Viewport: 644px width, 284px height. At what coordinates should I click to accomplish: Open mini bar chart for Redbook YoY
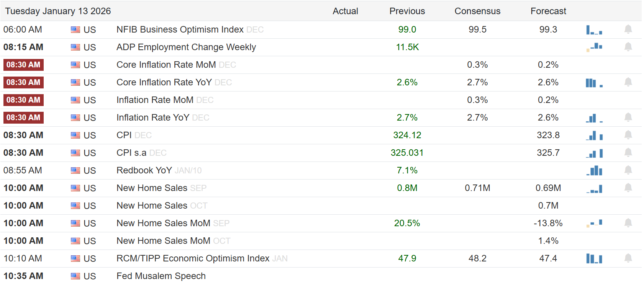[594, 170]
